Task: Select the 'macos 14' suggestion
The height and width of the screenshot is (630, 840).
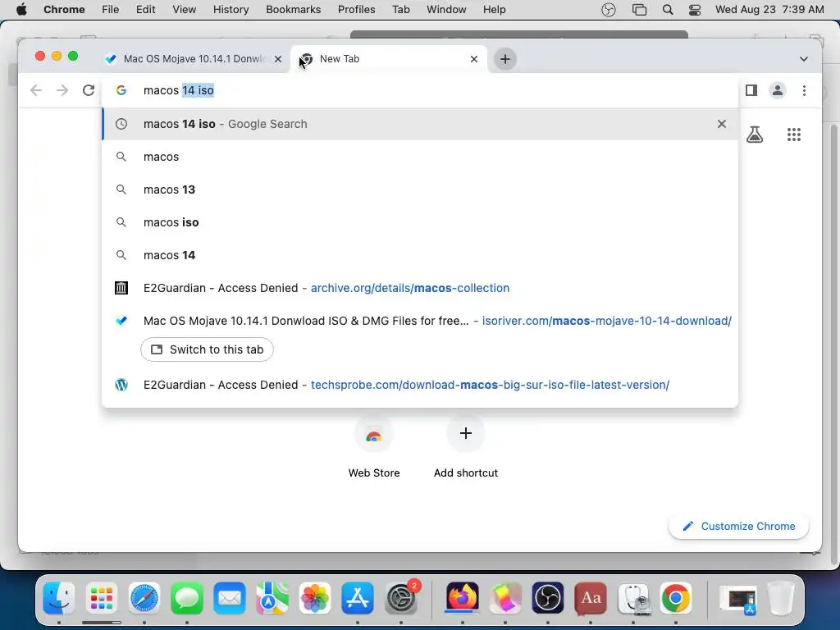Action: 420,255
